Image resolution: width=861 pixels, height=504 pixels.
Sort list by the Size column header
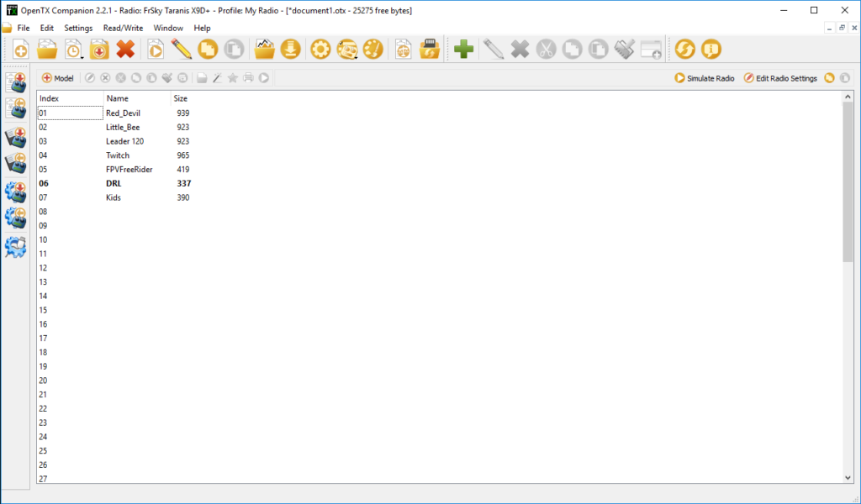coord(180,98)
